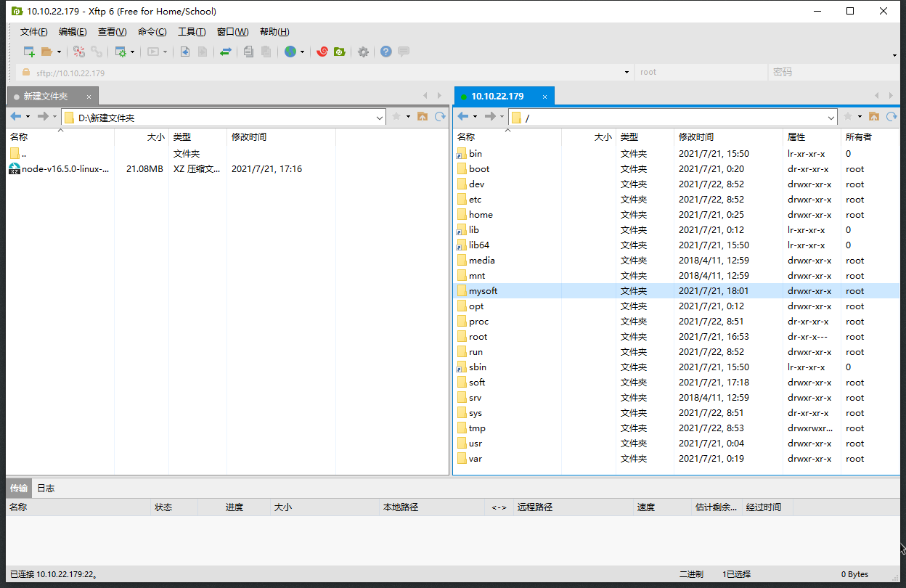Image resolution: width=906 pixels, height=588 pixels.
Task: Switch to the 日志 tab
Action: click(x=45, y=488)
